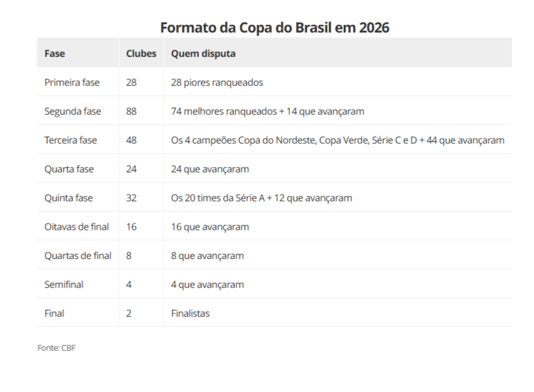
Task: Click the 'Quem disputa' column header
Action: (203, 54)
